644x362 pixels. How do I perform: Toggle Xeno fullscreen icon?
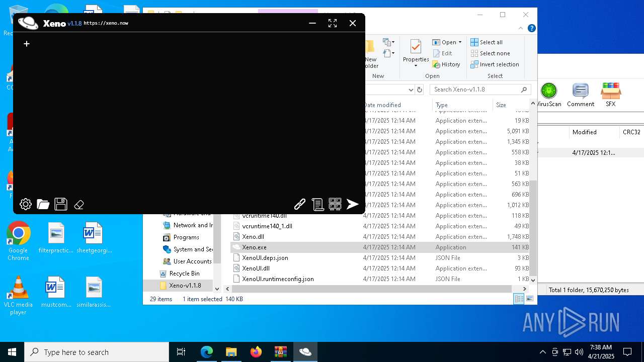tap(333, 23)
